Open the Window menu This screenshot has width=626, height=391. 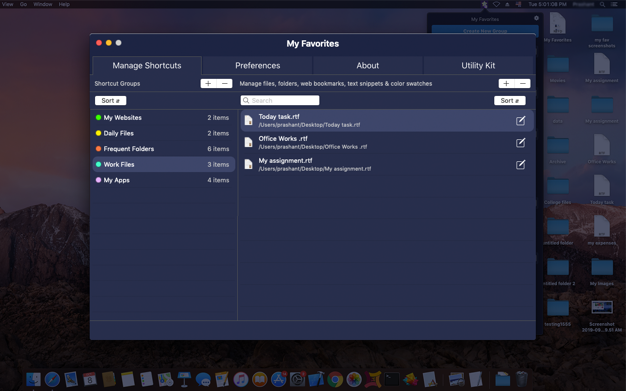pos(43,4)
